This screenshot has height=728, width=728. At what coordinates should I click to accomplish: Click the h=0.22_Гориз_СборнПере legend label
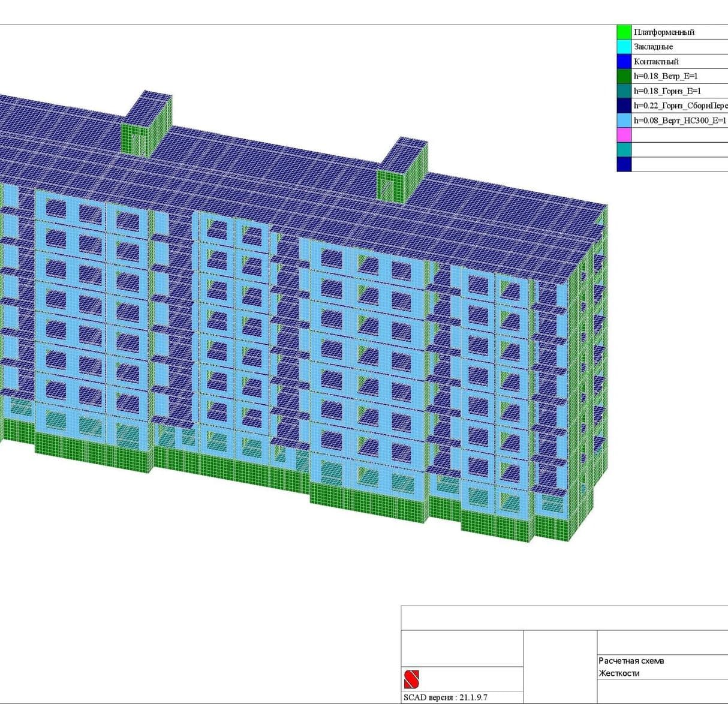[680, 106]
